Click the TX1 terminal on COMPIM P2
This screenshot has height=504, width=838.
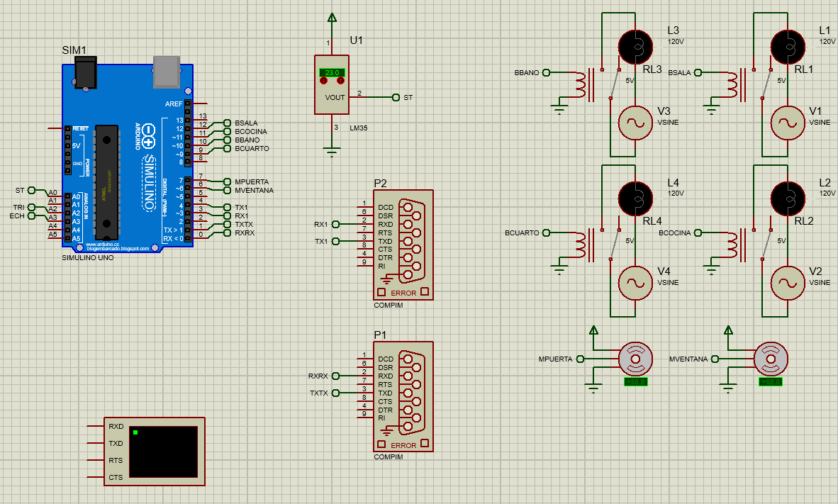point(335,242)
